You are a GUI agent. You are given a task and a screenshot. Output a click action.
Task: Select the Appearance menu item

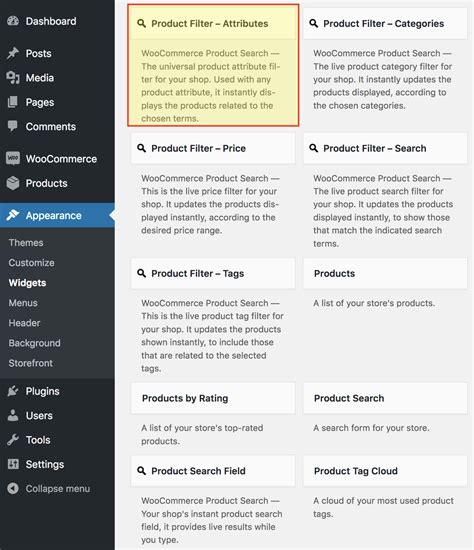[x=57, y=215]
